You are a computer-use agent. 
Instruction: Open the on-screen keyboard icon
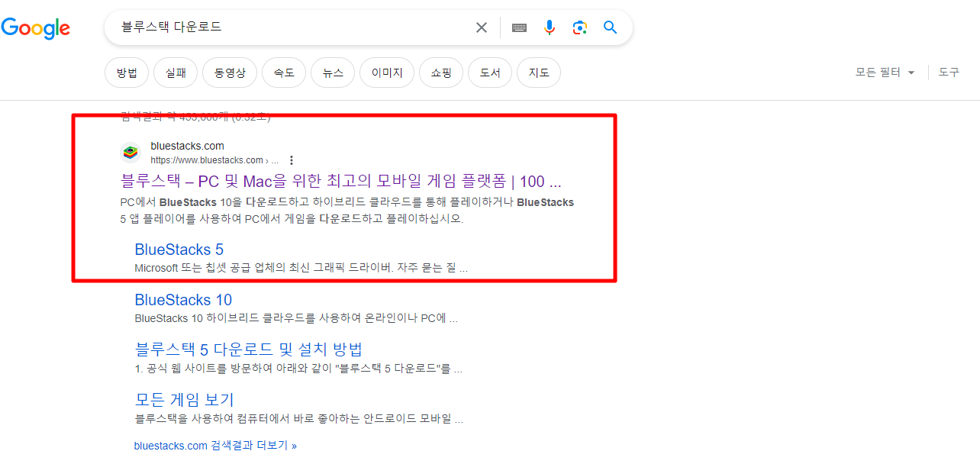tap(520, 27)
